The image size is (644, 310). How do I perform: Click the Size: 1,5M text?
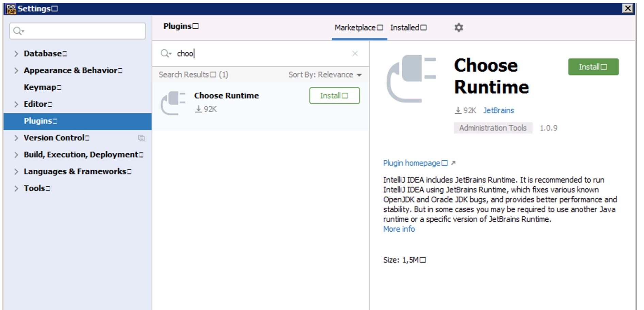coord(404,260)
